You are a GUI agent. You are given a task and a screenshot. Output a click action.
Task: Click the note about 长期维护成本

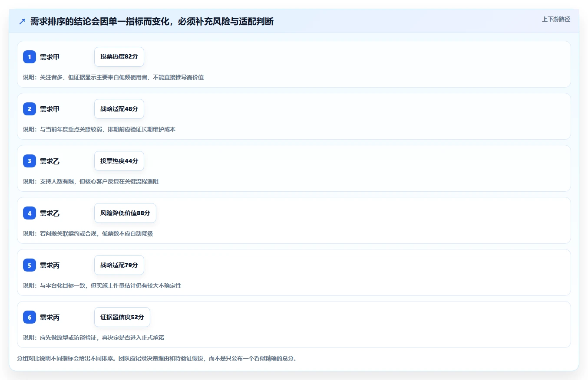(99, 129)
